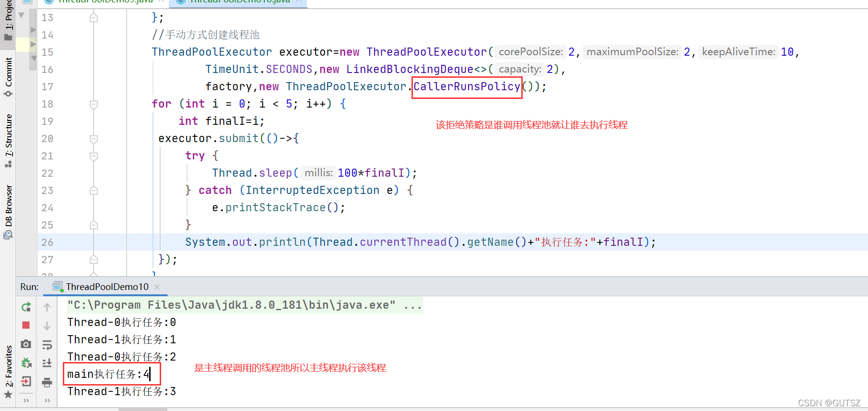Click the Commit icon in left stripe
Screen dimensions: 868x411
8,94
